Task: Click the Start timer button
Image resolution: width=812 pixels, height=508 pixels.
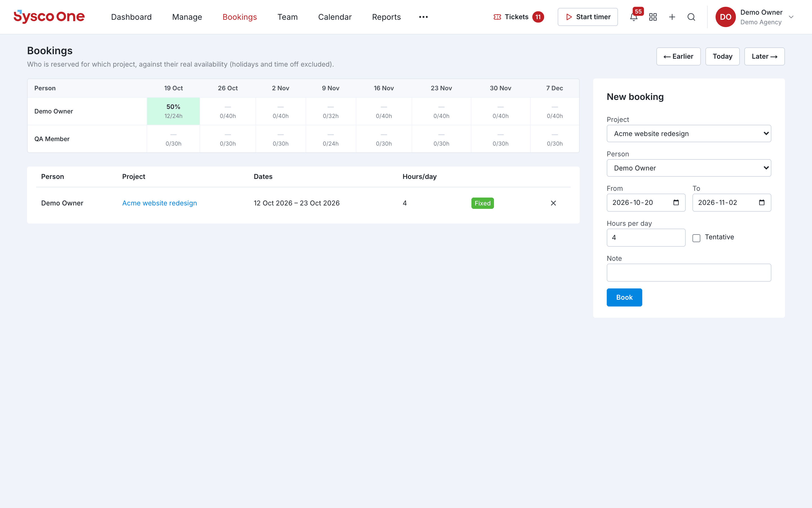Action: tap(588, 17)
